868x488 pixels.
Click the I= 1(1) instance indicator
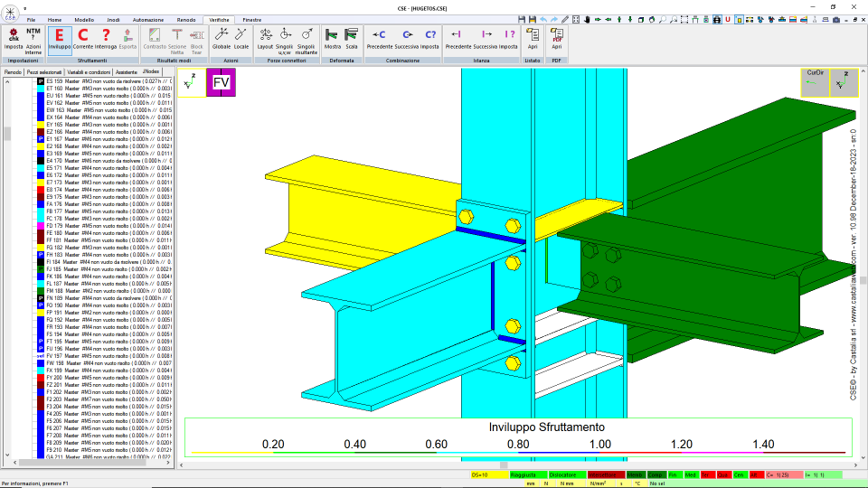point(823,475)
